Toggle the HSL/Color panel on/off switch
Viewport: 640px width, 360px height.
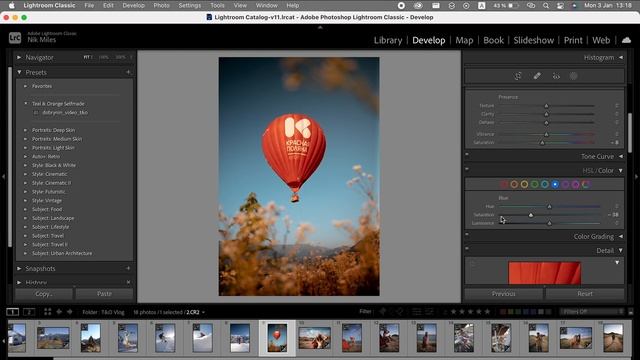[x=467, y=169]
